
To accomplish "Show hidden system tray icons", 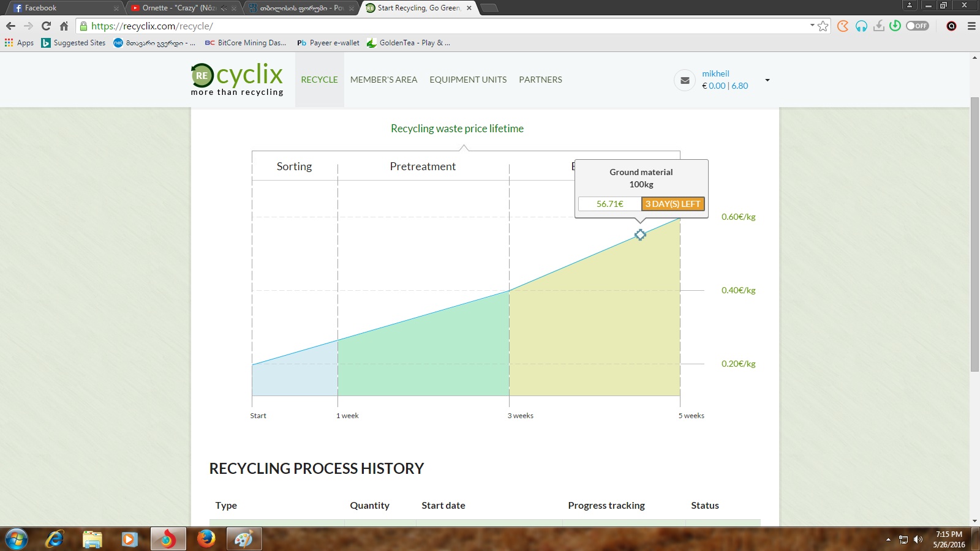I will (x=888, y=539).
